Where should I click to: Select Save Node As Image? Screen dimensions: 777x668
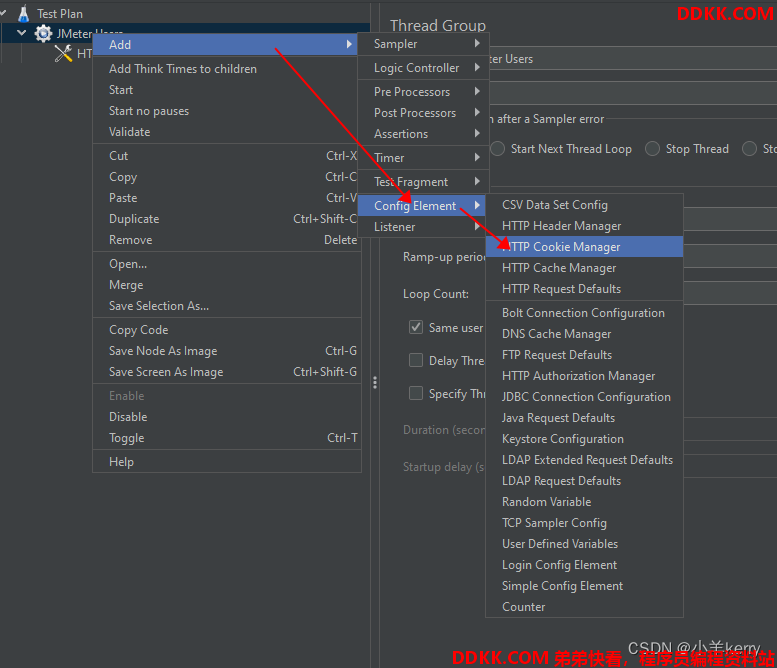click(x=226, y=351)
